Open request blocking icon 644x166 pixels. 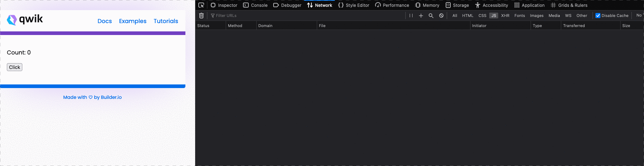tap(441, 16)
